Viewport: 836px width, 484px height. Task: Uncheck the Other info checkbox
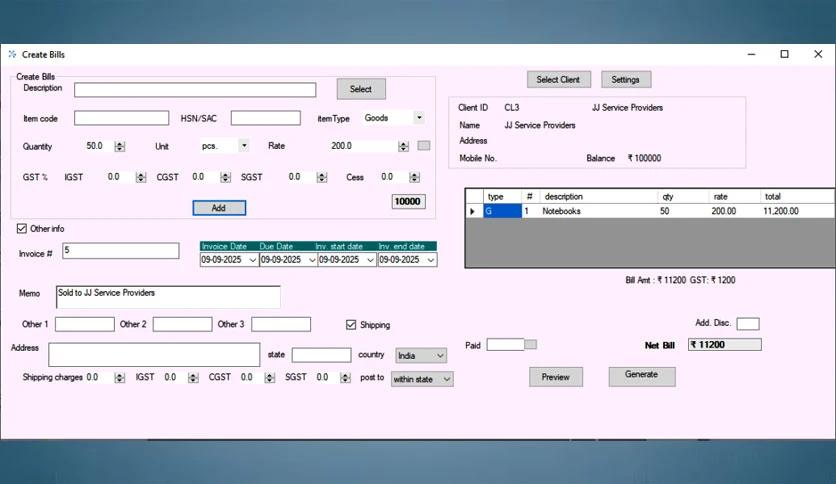click(x=22, y=229)
